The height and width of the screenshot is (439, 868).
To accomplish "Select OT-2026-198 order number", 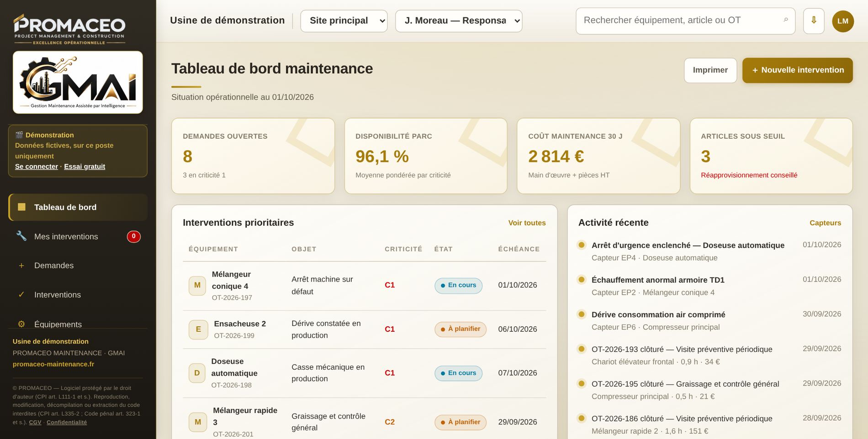I will point(232,385).
